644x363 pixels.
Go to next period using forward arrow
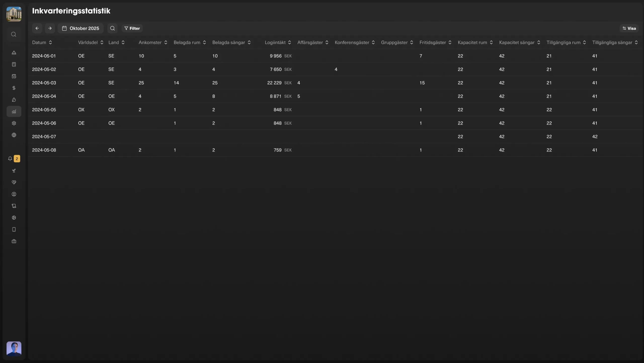pos(50,28)
